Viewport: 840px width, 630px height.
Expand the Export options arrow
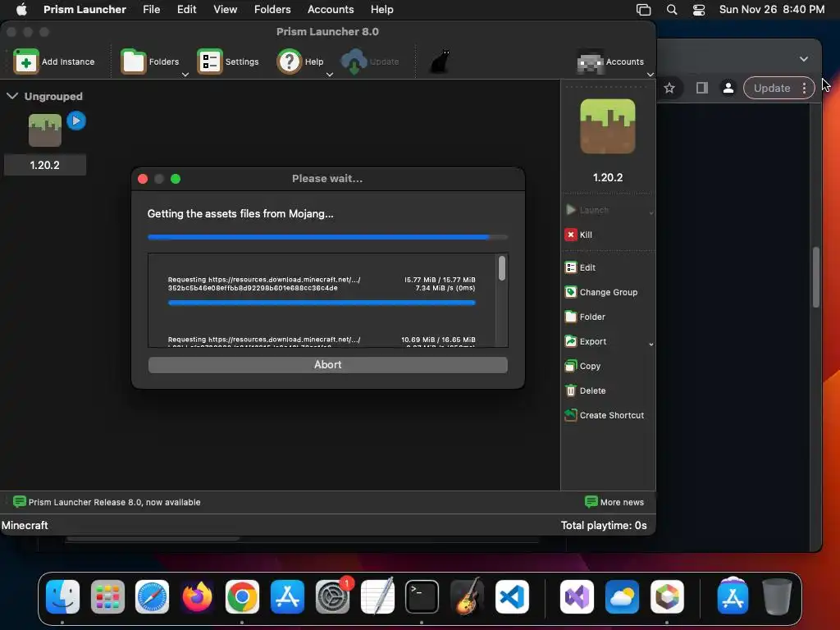[651, 344]
